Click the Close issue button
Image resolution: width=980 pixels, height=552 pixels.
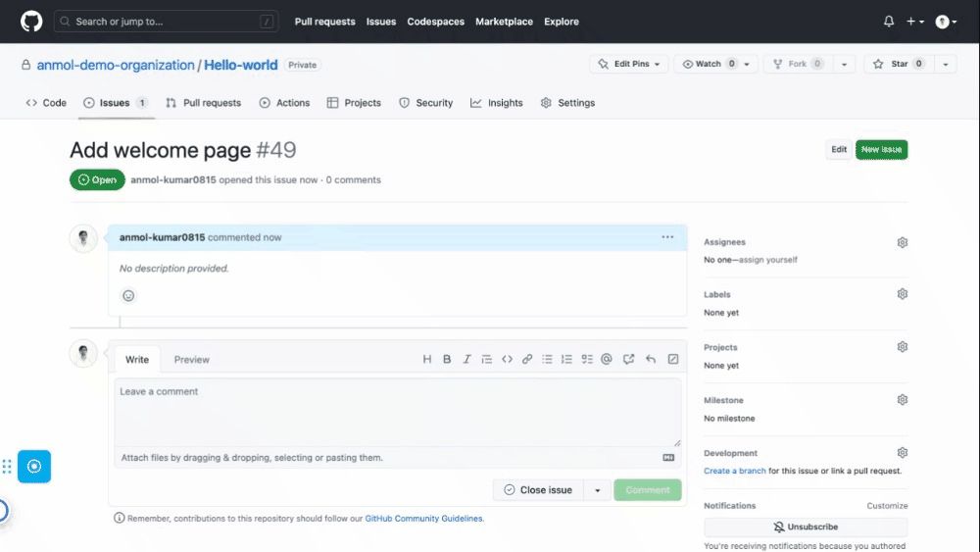[x=538, y=490]
